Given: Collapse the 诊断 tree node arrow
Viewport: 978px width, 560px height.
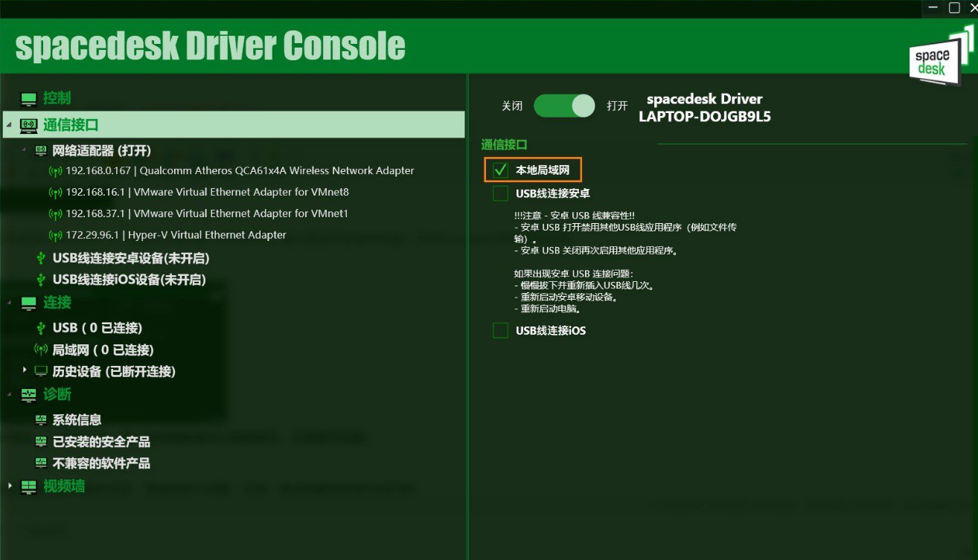Looking at the screenshot, I should (x=10, y=394).
